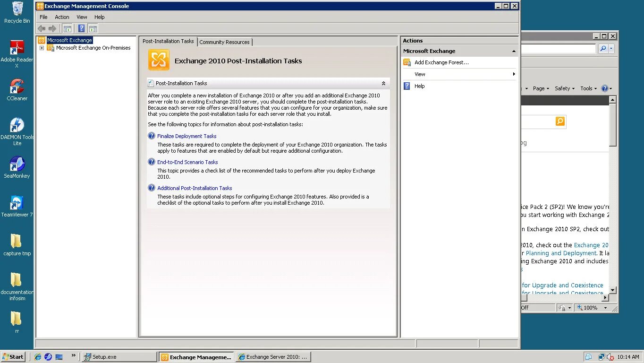
Task: Click the large Exchange 2010 logo icon
Action: pos(159,60)
